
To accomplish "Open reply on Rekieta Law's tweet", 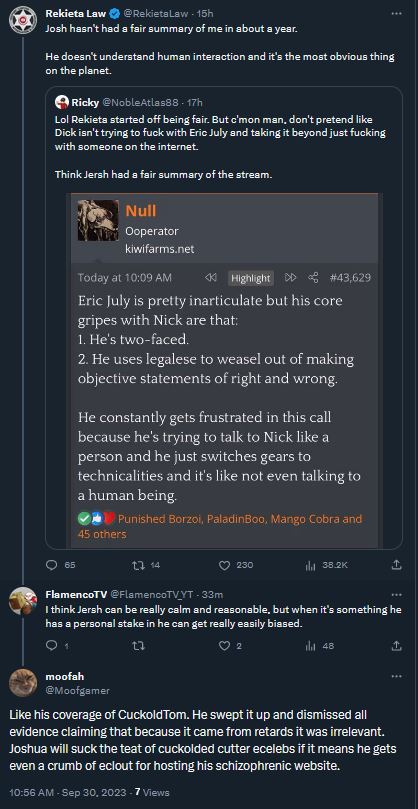I will [60, 565].
